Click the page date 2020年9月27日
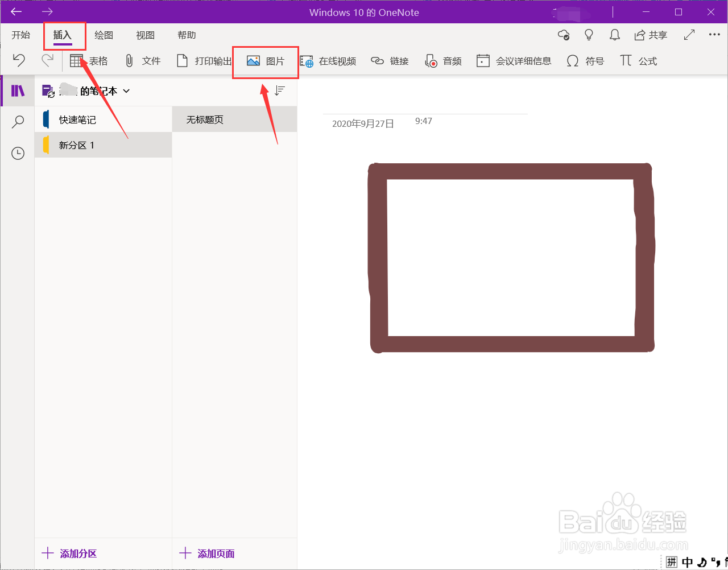Screen dimensions: 728x570 pyautogui.click(x=363, y=123)
